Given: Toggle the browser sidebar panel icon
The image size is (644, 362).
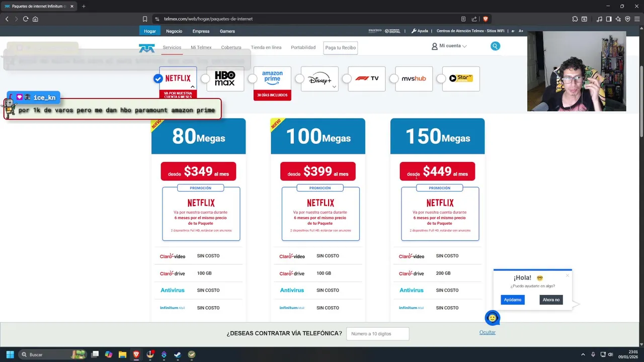Looking at the screenshot, I should coord(609,19).
